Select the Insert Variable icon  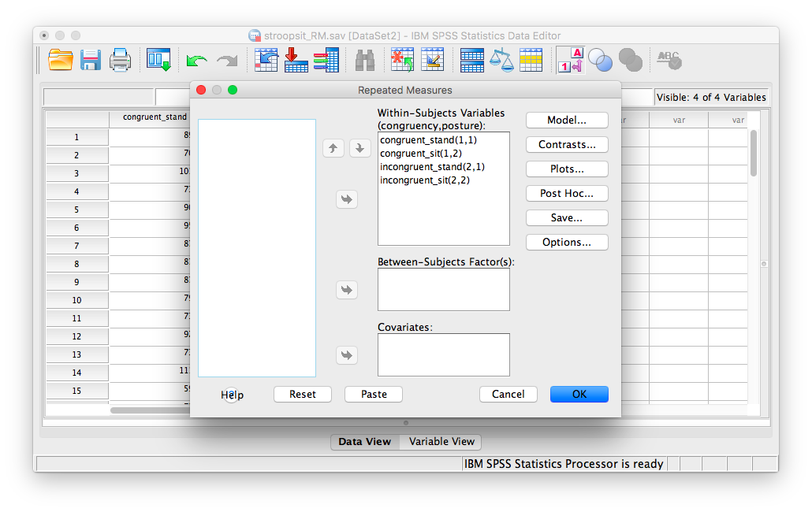(x=433, y=60)
